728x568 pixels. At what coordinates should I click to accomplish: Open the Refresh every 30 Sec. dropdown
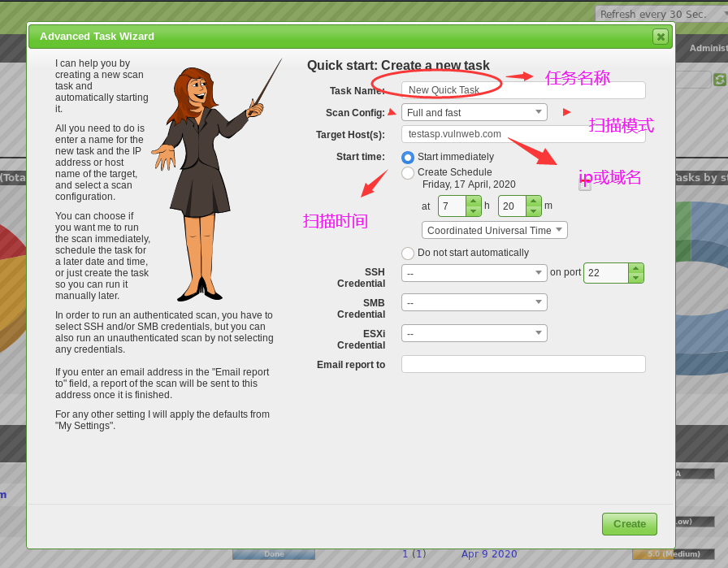(x=661, y=14)
